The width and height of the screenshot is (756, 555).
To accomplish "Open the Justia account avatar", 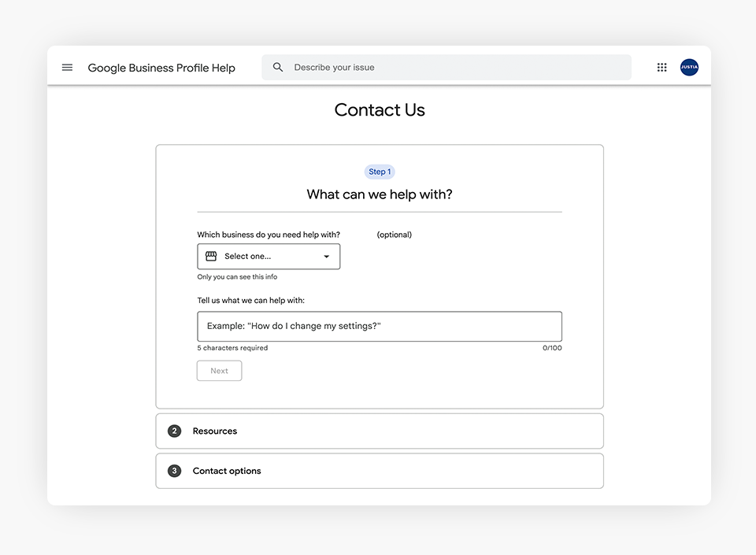I will click(x=689, y=68).
